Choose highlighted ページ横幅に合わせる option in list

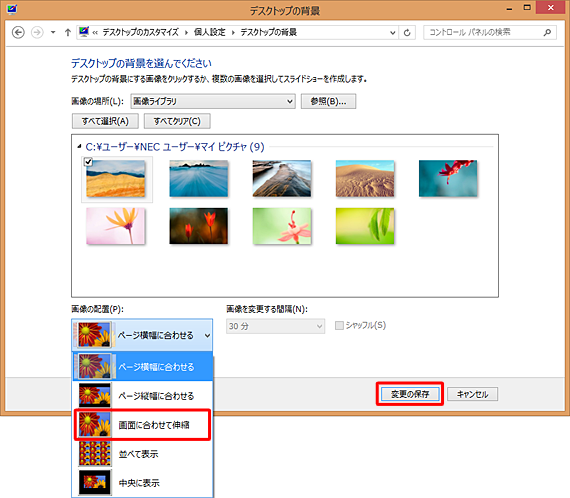pyautogui.click(x=142, y=366)
